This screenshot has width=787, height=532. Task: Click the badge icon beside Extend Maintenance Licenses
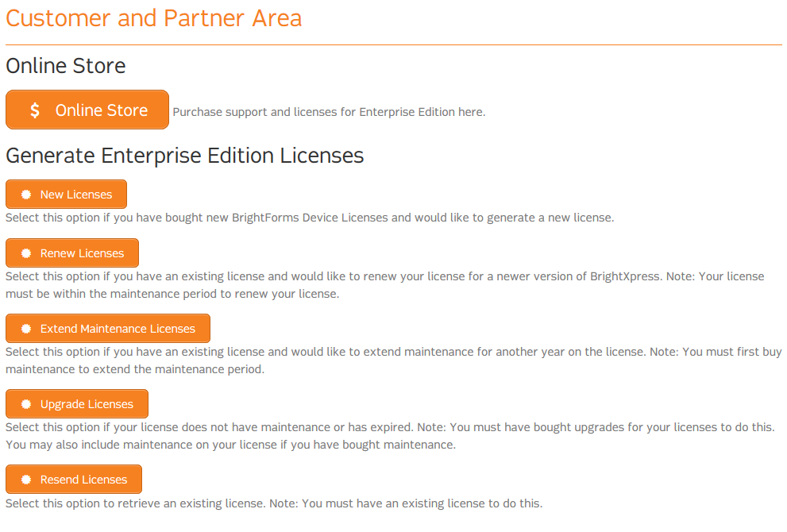26,329
